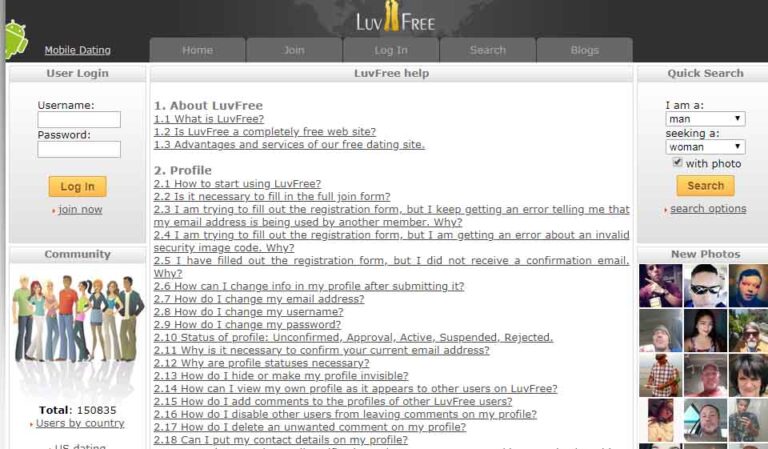Viewport: 768px width, 449px height.
Task: Click the orange Search button in Quick Search
Action: [x=705, y=186]
